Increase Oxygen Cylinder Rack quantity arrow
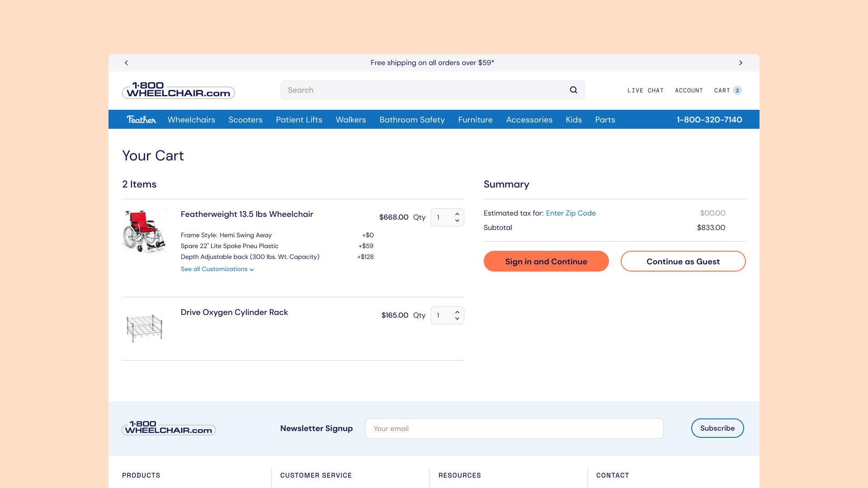Image resolution: width=868 pixels, height=488 pixels. pos(457,312)
